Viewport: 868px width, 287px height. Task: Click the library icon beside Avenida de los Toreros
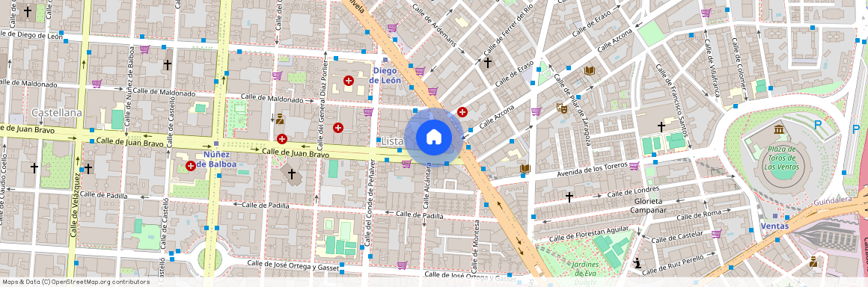tap(525, 169)
